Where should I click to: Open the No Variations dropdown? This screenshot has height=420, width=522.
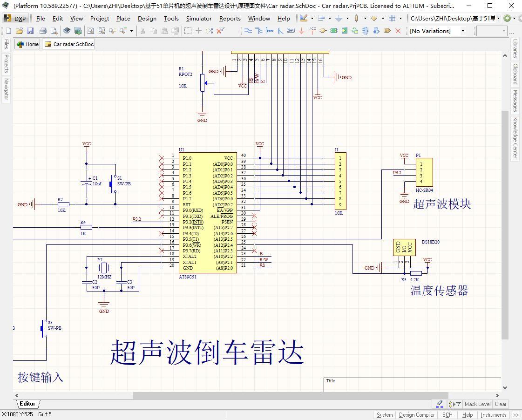point(463,31)
